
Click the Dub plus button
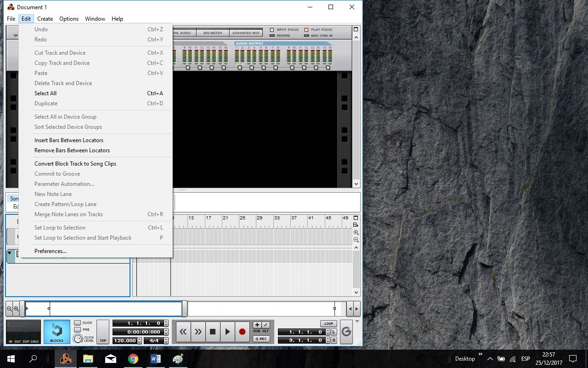tap(257, 325)
